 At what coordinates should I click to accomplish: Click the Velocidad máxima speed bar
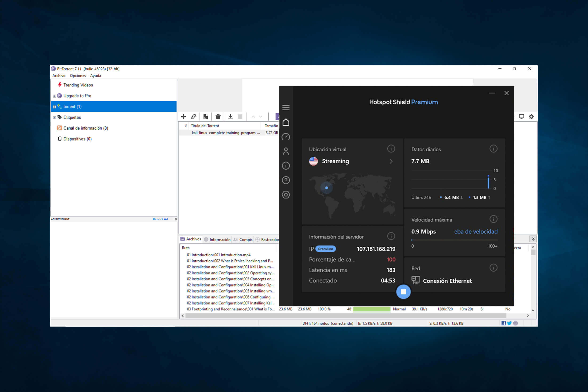click(x=454, y=240)
